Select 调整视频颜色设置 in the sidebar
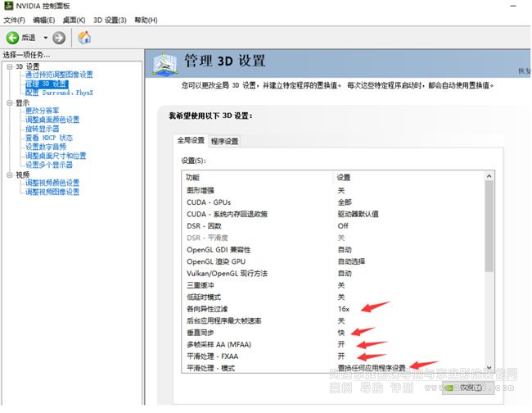 pyautogui.click(x=52, y=183)
